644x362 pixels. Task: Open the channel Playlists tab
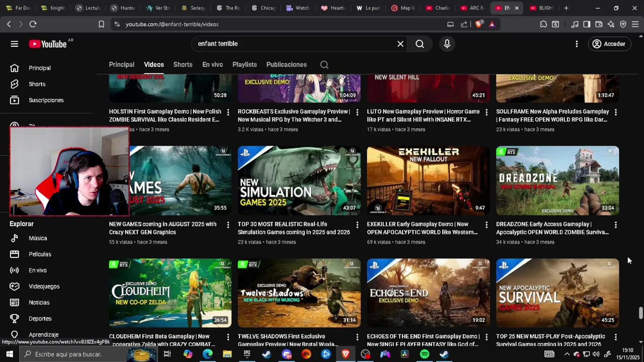click(x=245, y=64)
